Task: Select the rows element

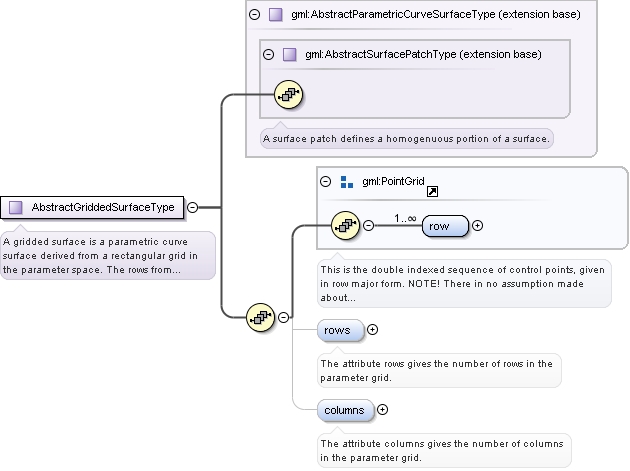Action: click(340, 330)
